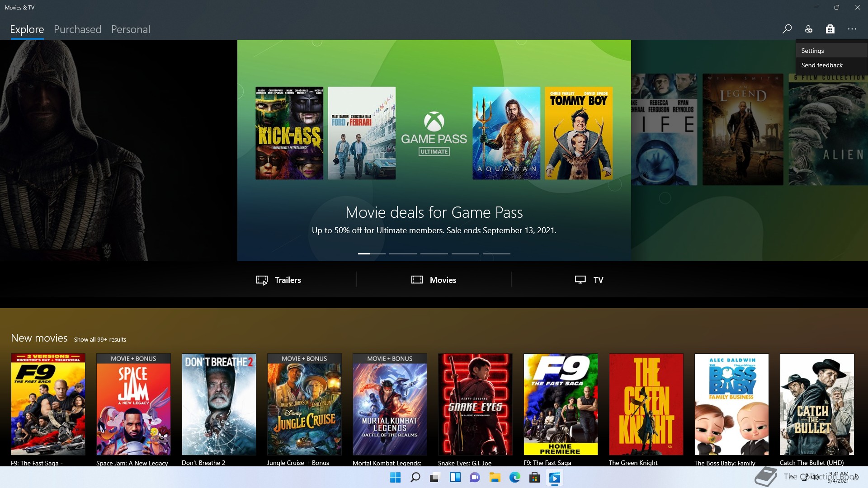
Task: Open F9 director's cut 2 versions poster
Action: click(x=48, y=404)
